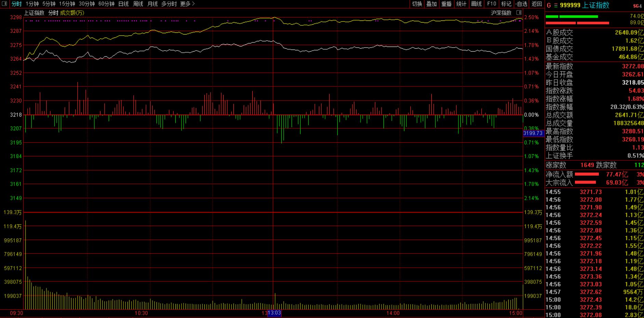
Task: Select the trade priced 3273.36
Action: 594,277
